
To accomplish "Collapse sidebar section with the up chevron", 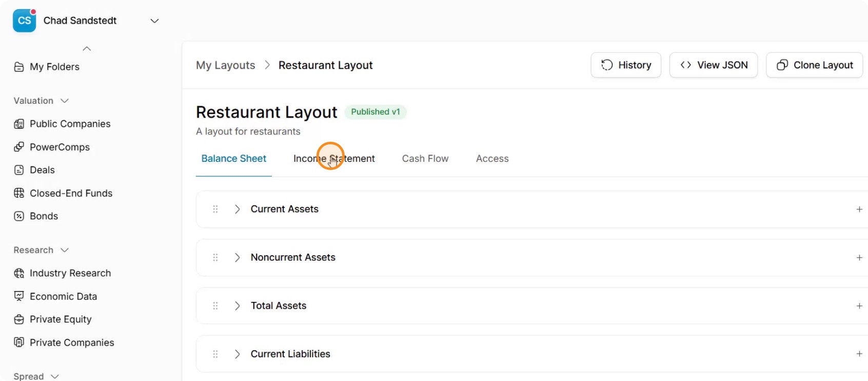I will [87, 49].
